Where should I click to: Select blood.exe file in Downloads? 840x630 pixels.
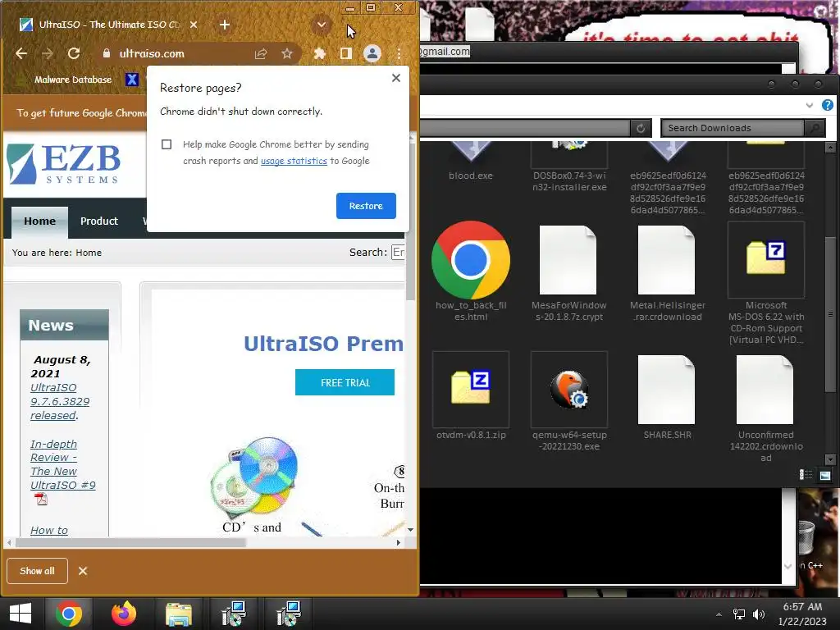[470, 162]
